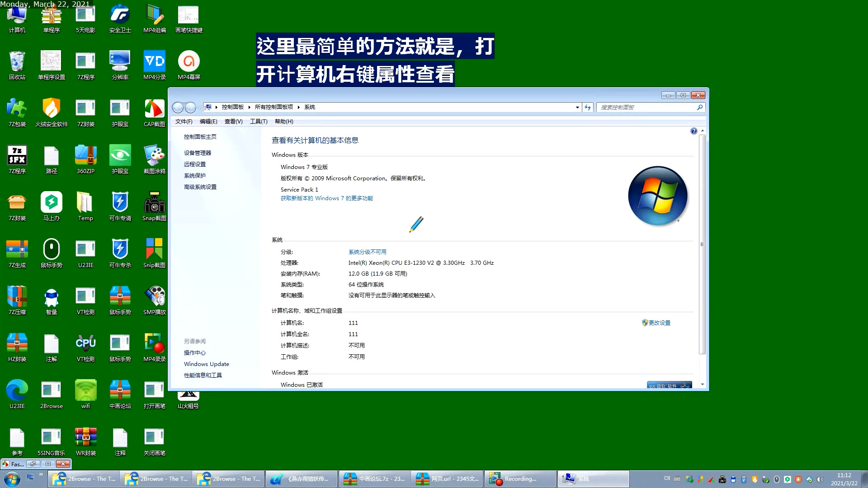Open the 工具(T) menu
This screenshot has height=488, width=868.
259,122
